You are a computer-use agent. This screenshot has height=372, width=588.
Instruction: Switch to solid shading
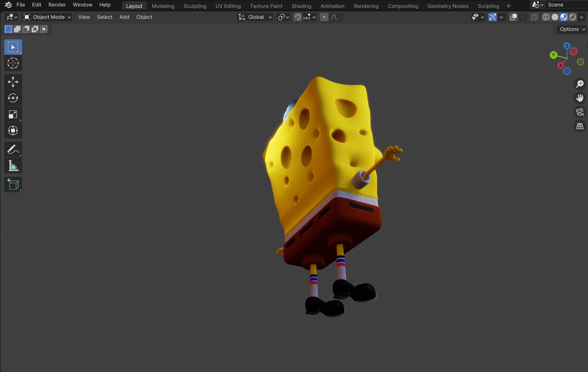pyautogui.click(x=555, y=17)
